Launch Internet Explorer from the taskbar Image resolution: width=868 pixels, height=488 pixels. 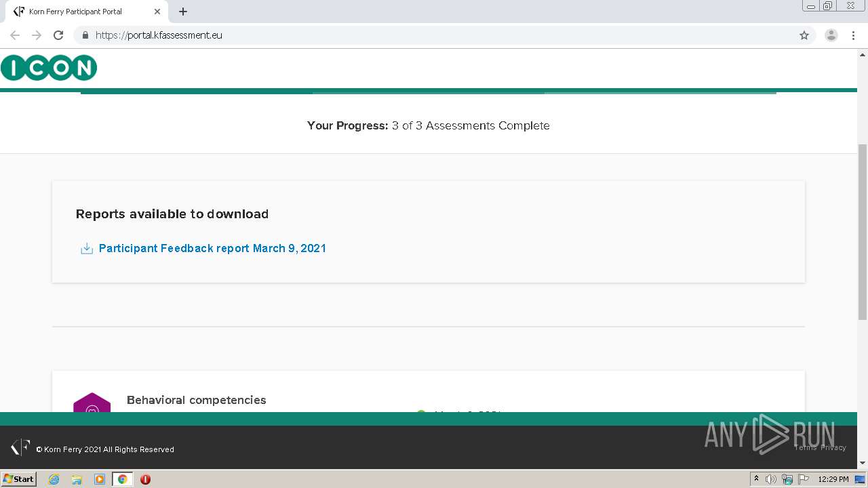coord(54,479)
